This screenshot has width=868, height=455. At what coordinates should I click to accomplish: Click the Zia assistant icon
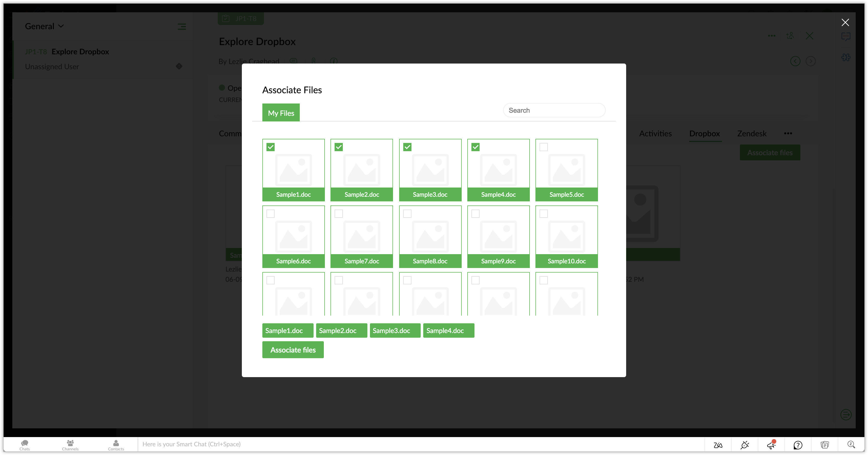tap(718, 445)
